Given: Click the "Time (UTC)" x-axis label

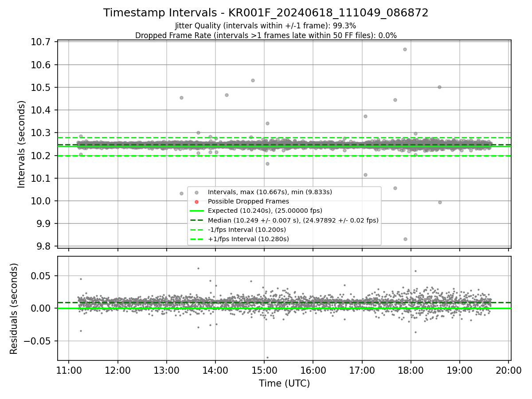Looking at the screenshot, I should point(284,383).
